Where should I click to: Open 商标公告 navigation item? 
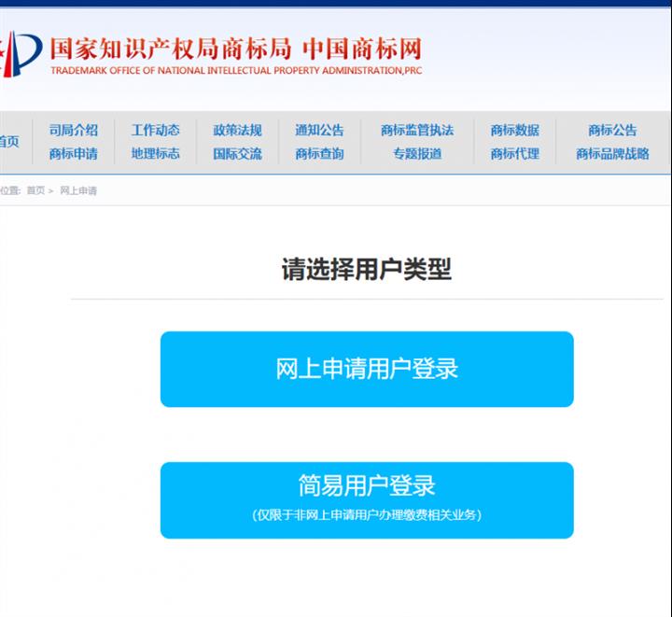[x=612, y=131]
